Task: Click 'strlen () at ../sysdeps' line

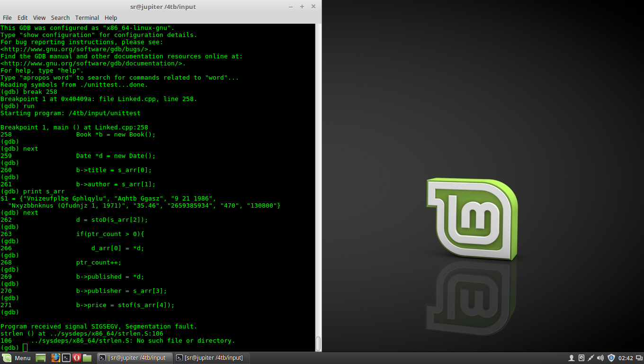Action: click(x=81, y=334)
